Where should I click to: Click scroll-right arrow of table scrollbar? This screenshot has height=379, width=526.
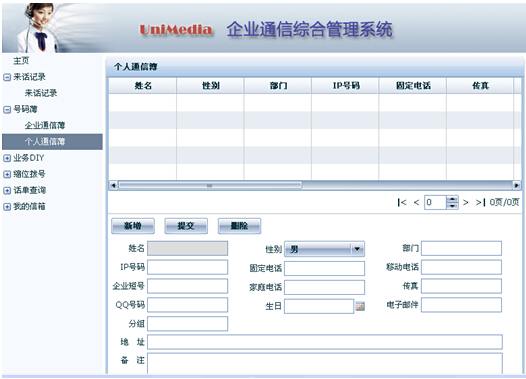click(x=517, y=185)
